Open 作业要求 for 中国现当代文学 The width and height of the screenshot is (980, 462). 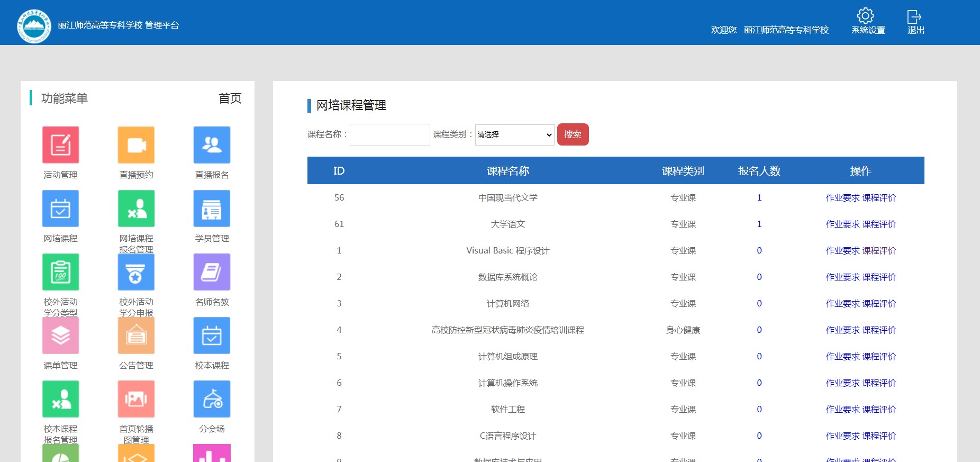842,198
